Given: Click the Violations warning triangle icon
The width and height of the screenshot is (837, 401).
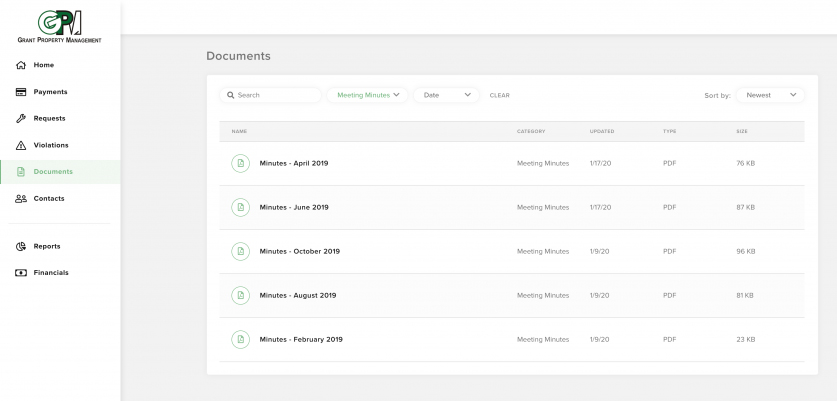Looking at the screenshot, I should click(x=21, y=145).
